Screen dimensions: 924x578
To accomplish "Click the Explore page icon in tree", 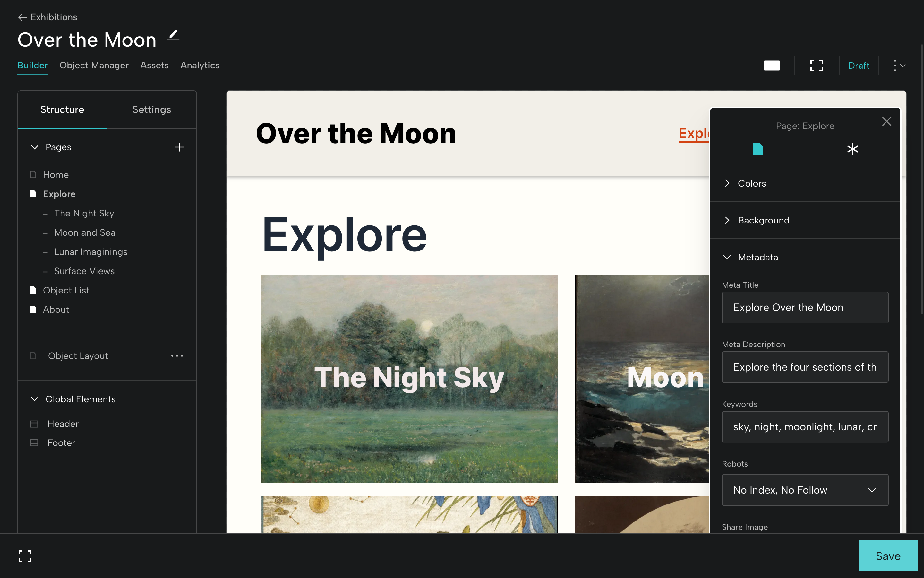I will [33, 194].
